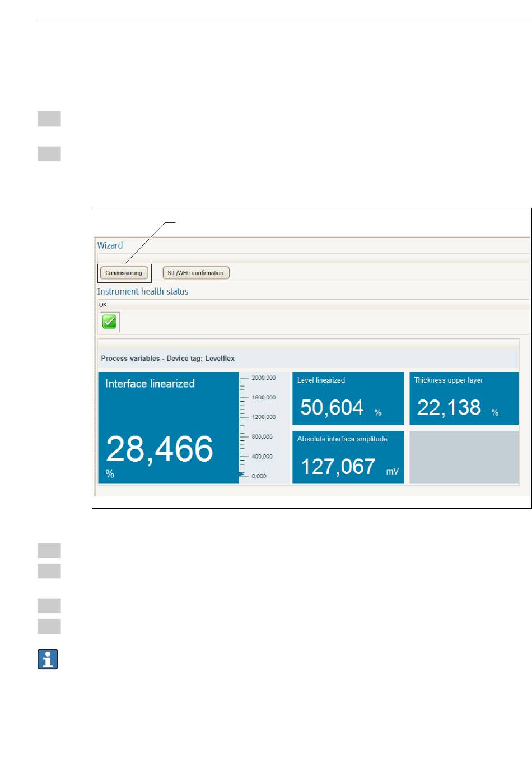Select the Interface linearized tile
Viewport: 532px width, 772px height.
tap(169, 427)
